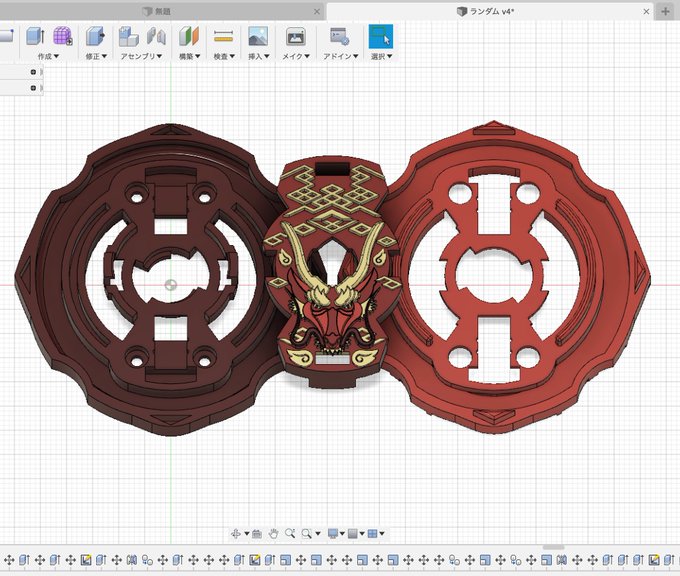Select the leftmost Mirror feature in timeline
680x576 pixels.
pyautogui.click(x=132, y=560)
